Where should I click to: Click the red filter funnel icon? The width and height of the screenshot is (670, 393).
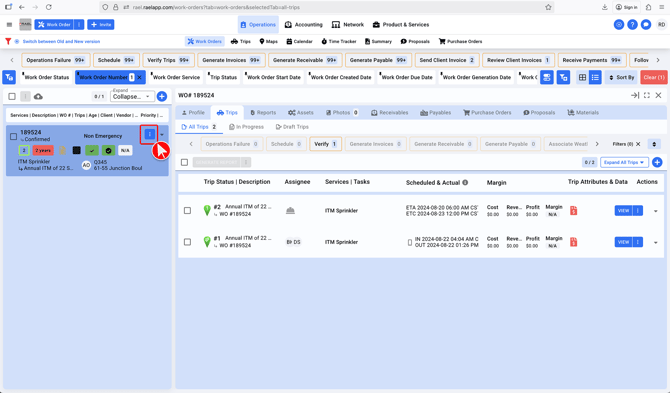click(x=8, y=41)
